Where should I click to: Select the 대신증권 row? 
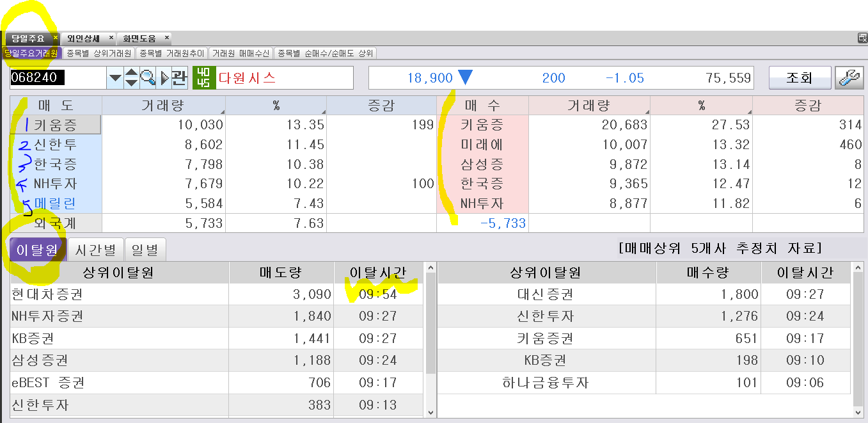[645, 294]
